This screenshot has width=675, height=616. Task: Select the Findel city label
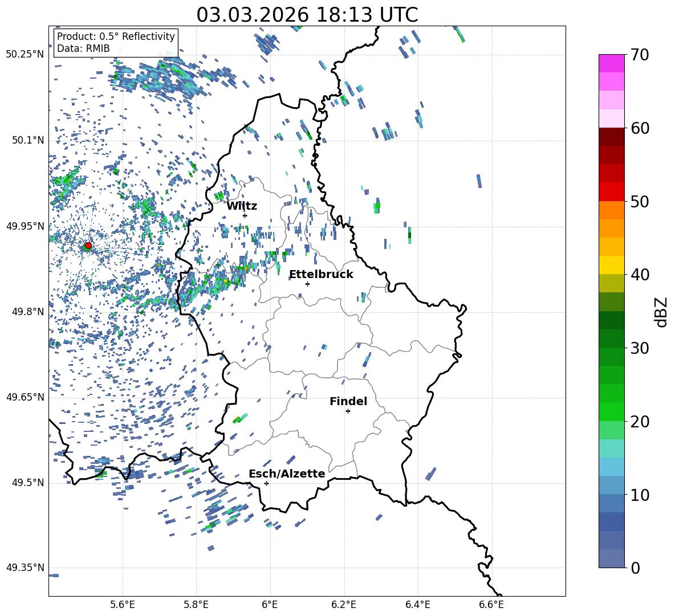348,401
